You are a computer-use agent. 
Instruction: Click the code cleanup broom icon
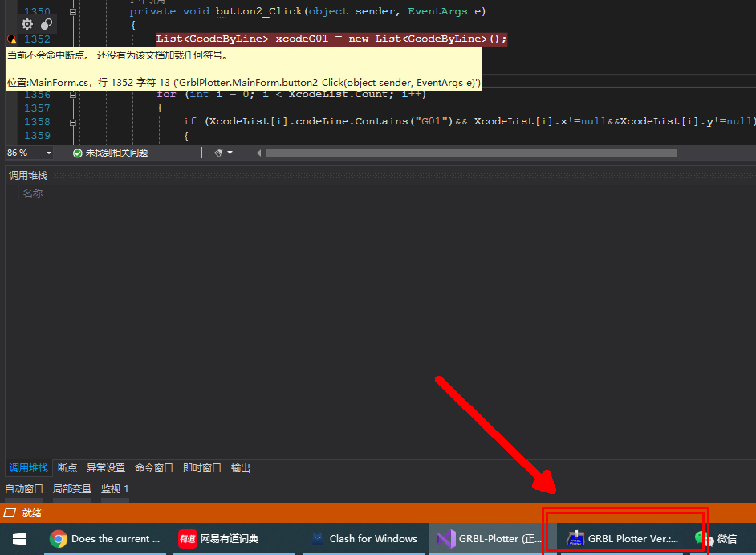pos(218,153)
